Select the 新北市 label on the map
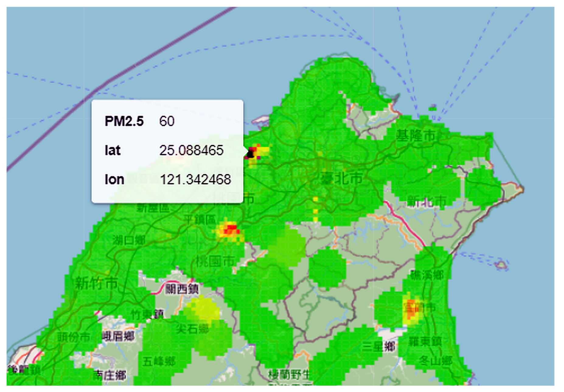This screenshot has height=392, width=564. [x=426, y=201]
